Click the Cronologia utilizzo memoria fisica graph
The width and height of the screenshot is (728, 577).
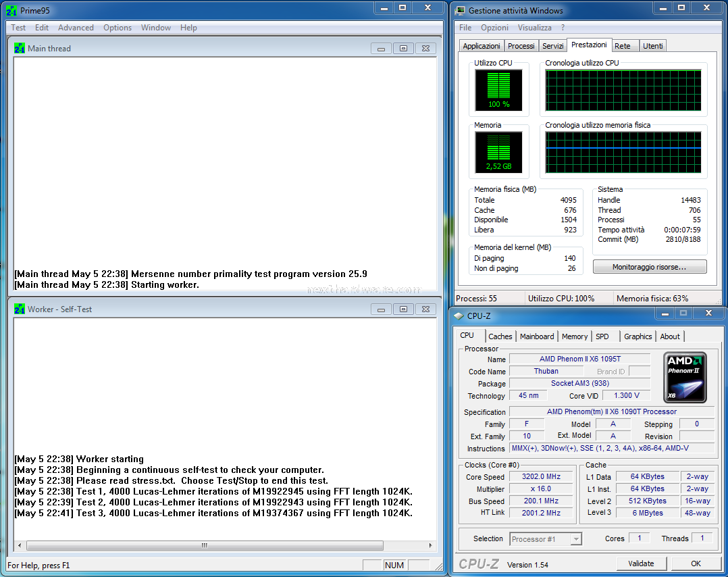point(623,153)
